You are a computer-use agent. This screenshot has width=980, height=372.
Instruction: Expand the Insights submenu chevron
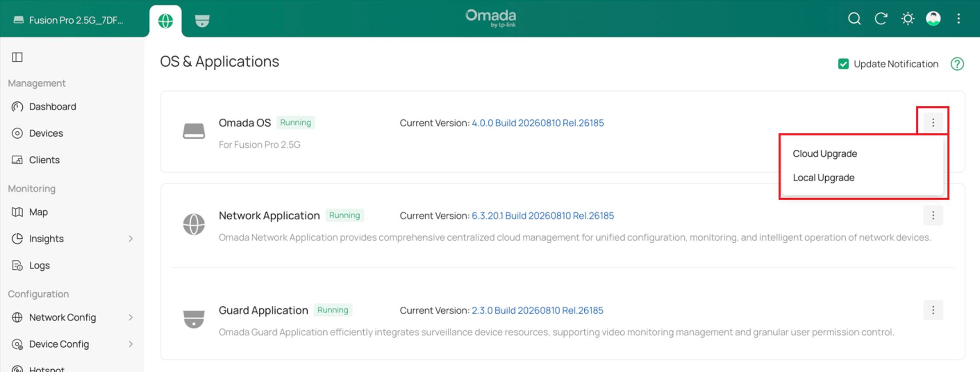131,239
